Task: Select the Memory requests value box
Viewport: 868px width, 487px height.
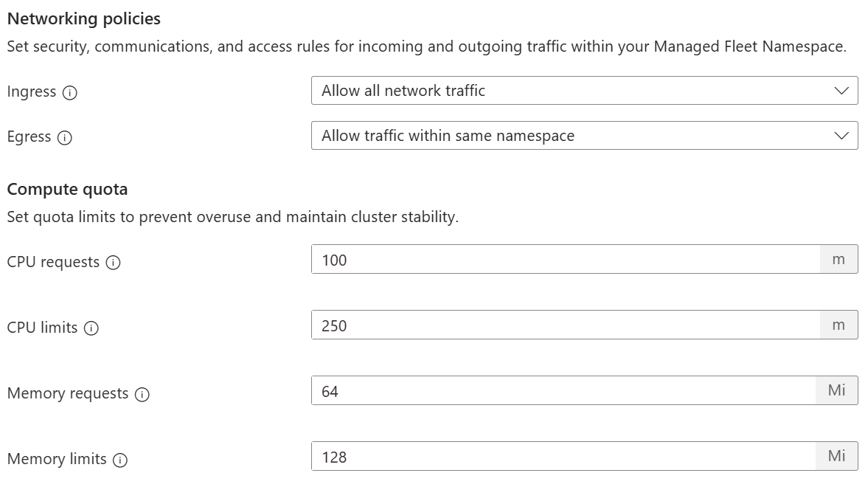Action: 563,391
